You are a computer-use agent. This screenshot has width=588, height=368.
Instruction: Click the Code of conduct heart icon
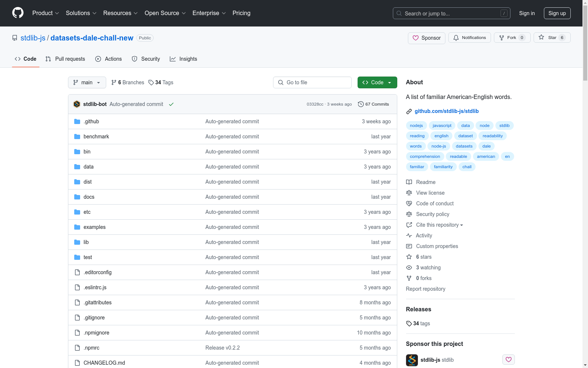409,204
